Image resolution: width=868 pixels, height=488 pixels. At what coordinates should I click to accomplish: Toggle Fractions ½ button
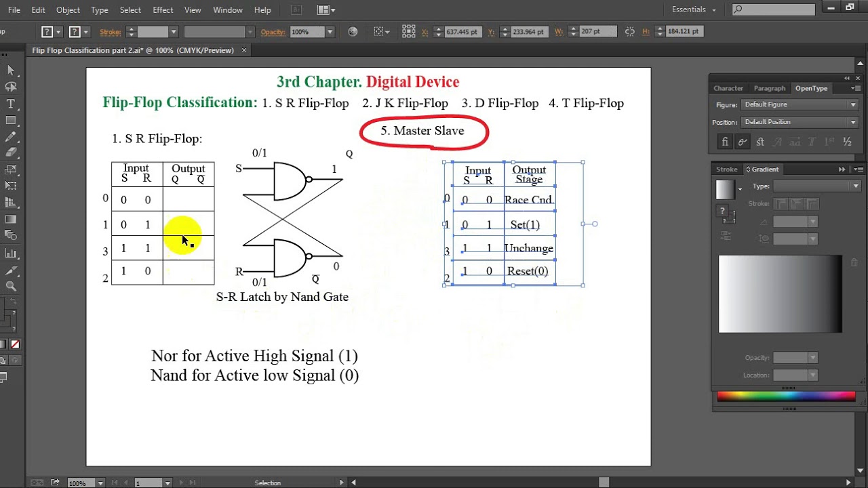pyautogui.click(x=847, y=142)
